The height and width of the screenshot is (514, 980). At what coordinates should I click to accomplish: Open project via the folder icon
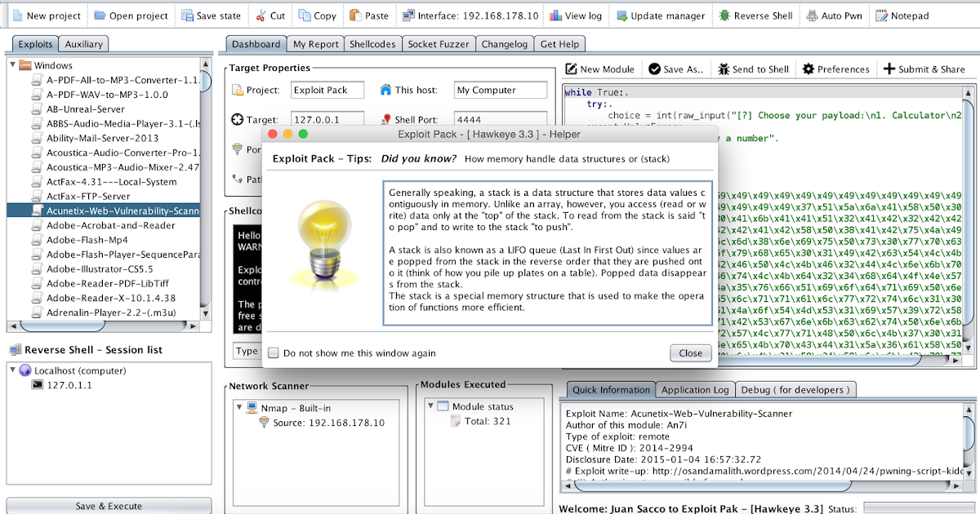click(99, 16)
